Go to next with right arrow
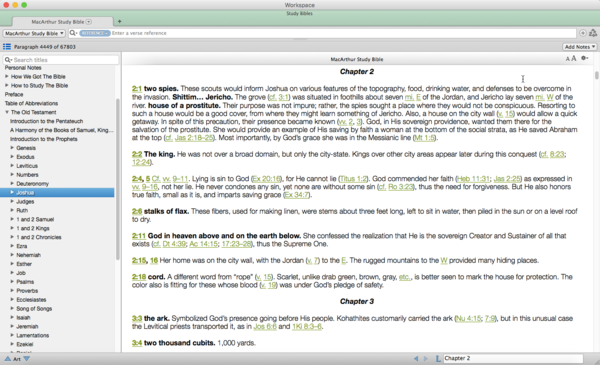 pyautogui.click(x=426, y=358)
